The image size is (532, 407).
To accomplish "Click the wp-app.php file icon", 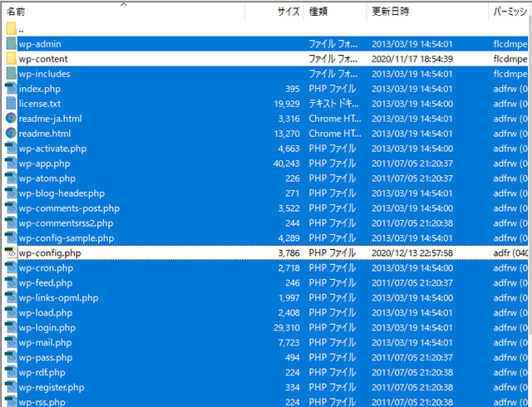I will point(11,163).
